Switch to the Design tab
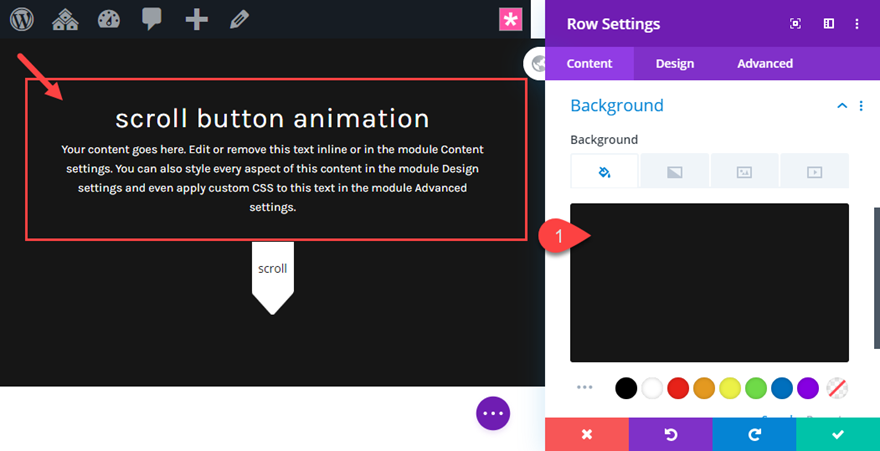The width and height of the screenshot is (880, 451). pyautogui.click(x=675, y=63)
